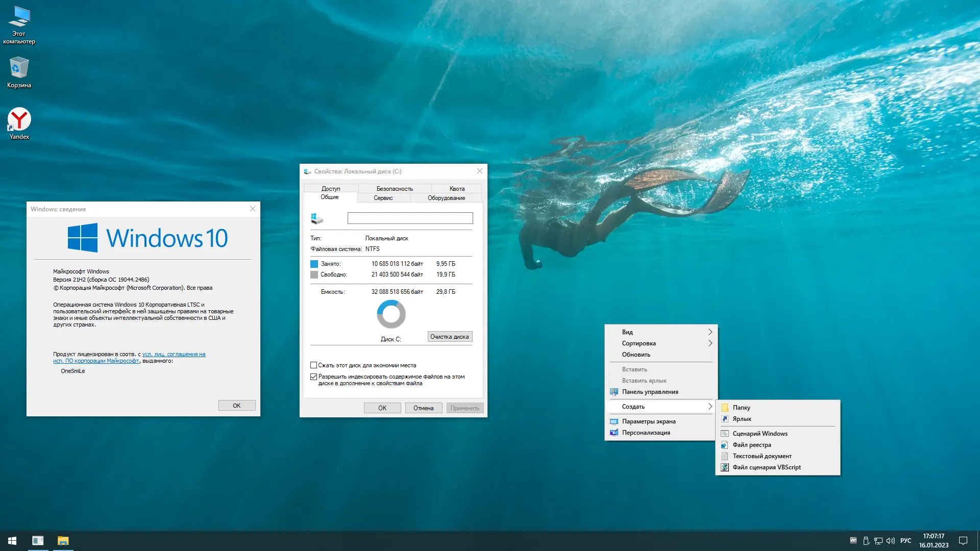Click the network tray icon
This screenshot has width=980, height=551.
click(878, 541)
